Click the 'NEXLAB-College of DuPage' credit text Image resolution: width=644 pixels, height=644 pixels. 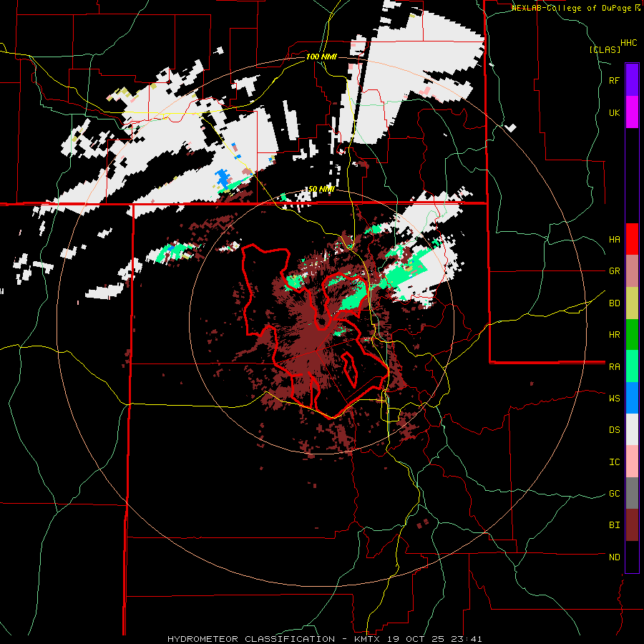point(571,8)
